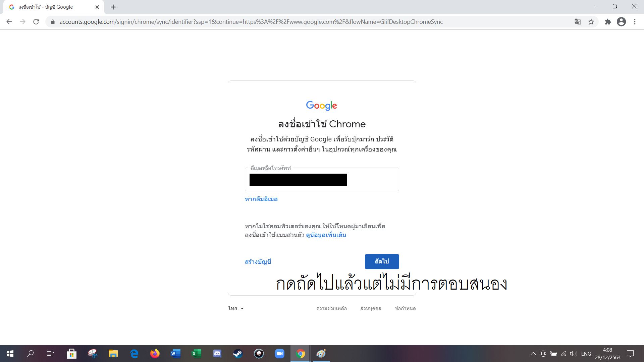Close the Google sign-in tab
The image size is (644, 362).
(97, 7)
